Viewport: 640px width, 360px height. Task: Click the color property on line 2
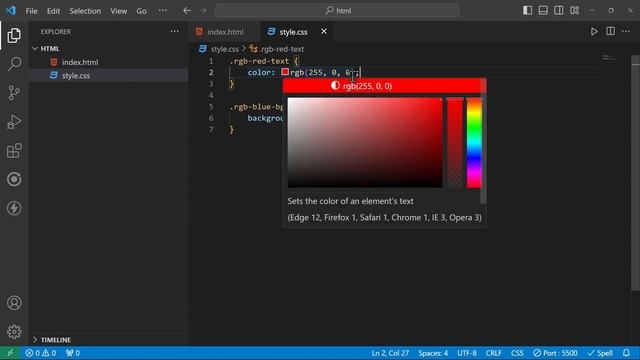tap(259, 72)
